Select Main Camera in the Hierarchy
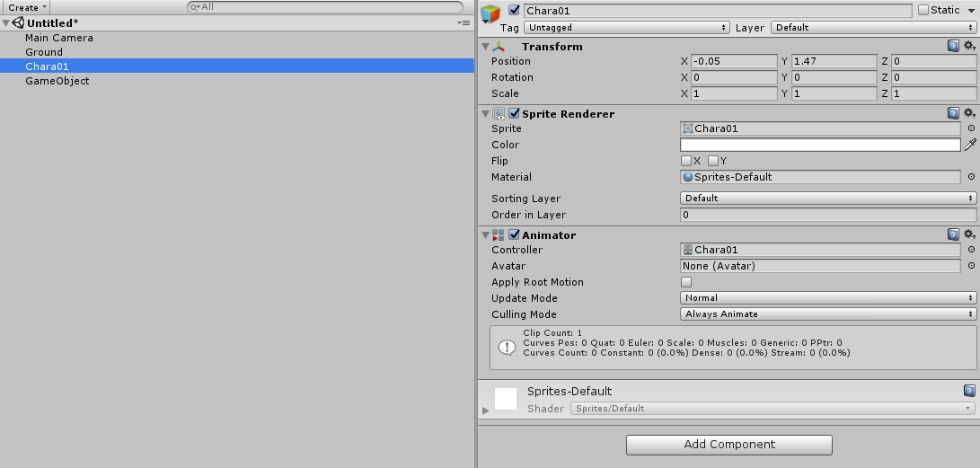 (x=59, y=38)
